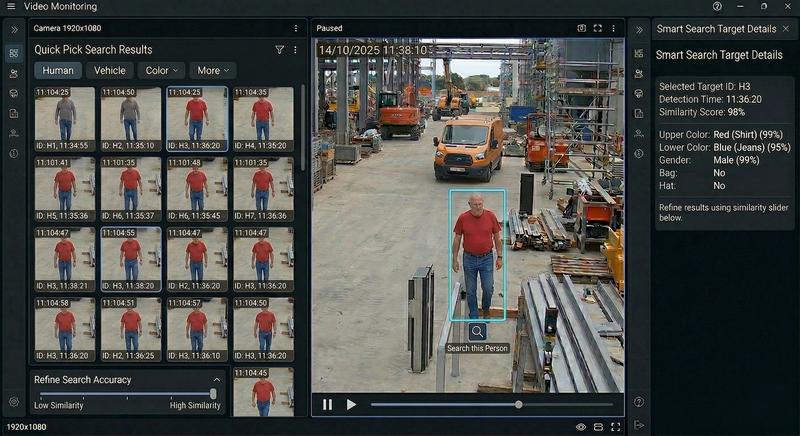Open the More filter dropdown
Viewport: 800px width, 436px height.
coord(213,70)
